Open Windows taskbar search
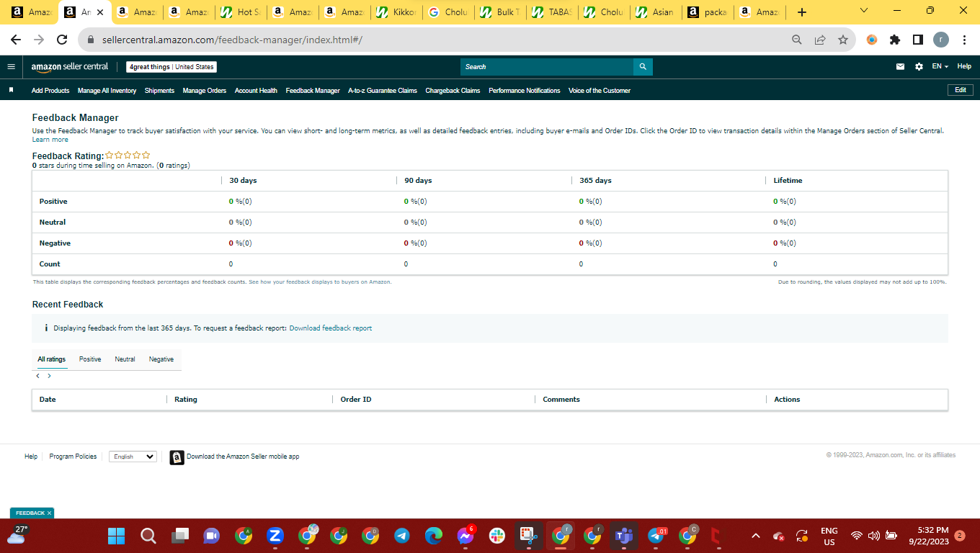The image size is (980, 553). pos(148,536)
